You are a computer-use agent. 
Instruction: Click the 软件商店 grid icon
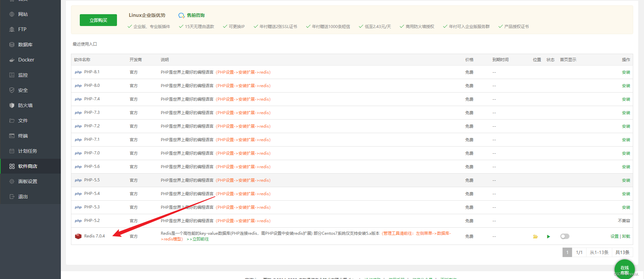tap(12, 166)
